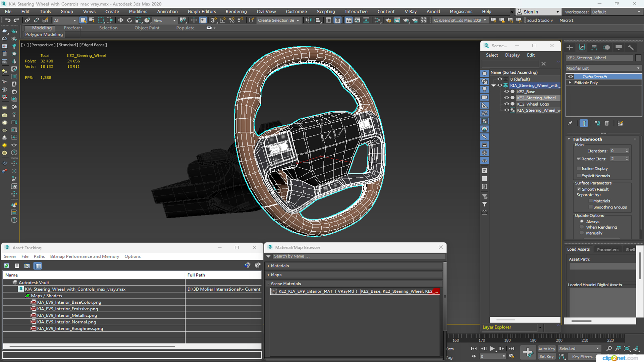Click the object color swatch beside KE2_Steering_Wheel
This screenshot has width=644, height=362.
click(x=638, y=58)
